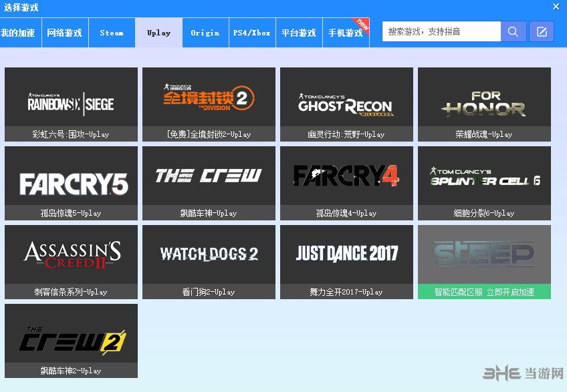Pick the Splinter Cell 6 thumbnail
This screenshot has height=392, width=567.
(x=485, y=176)
